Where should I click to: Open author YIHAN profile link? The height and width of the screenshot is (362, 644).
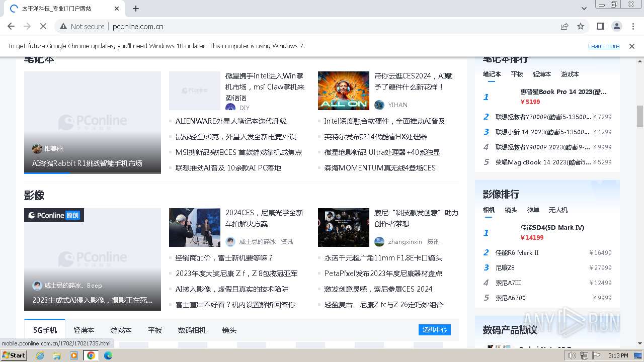pos(397,105)
